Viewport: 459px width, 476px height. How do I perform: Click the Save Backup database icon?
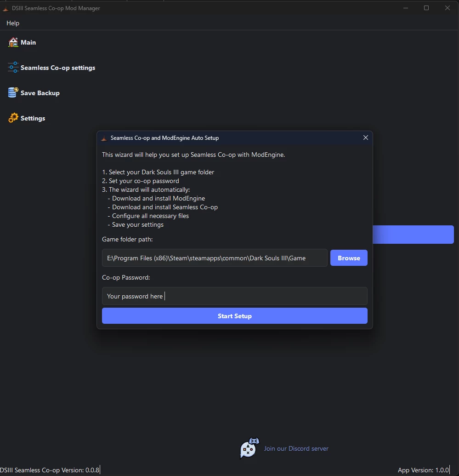click(13, 92)
